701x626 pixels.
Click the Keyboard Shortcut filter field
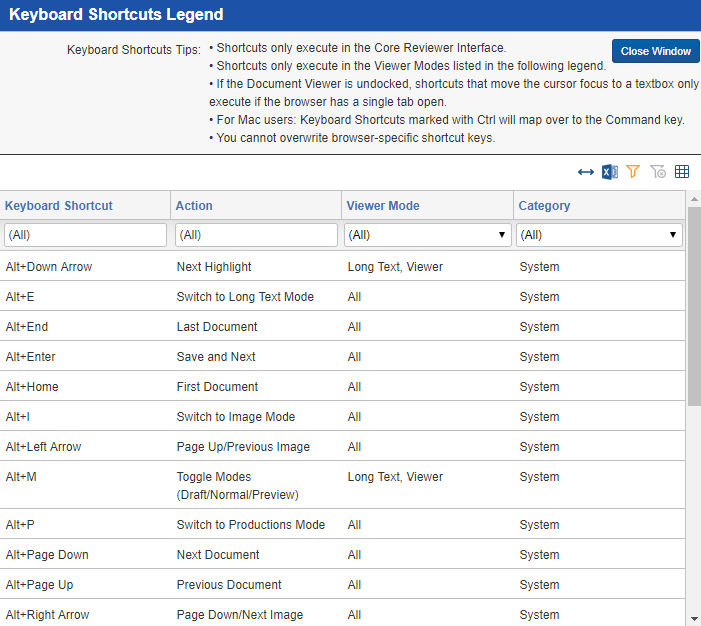click(85, 235)
